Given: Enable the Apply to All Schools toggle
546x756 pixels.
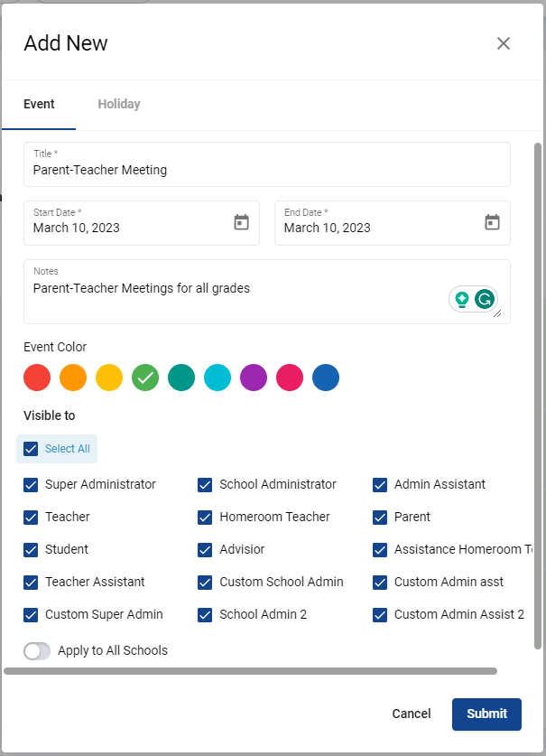Looking at the screenshot, I should 37,650.
